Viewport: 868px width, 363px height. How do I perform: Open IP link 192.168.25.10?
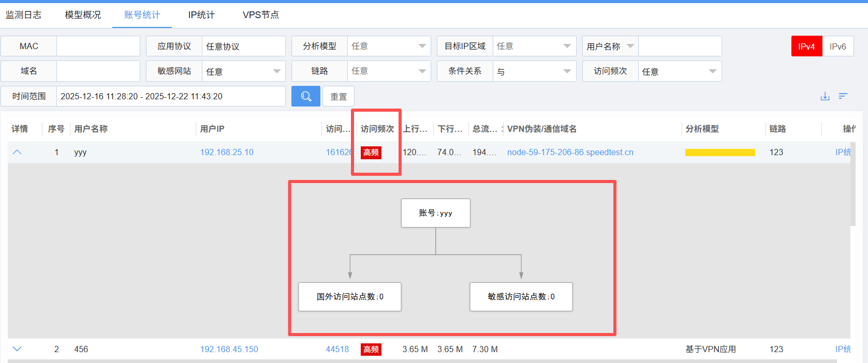[227, 152]
